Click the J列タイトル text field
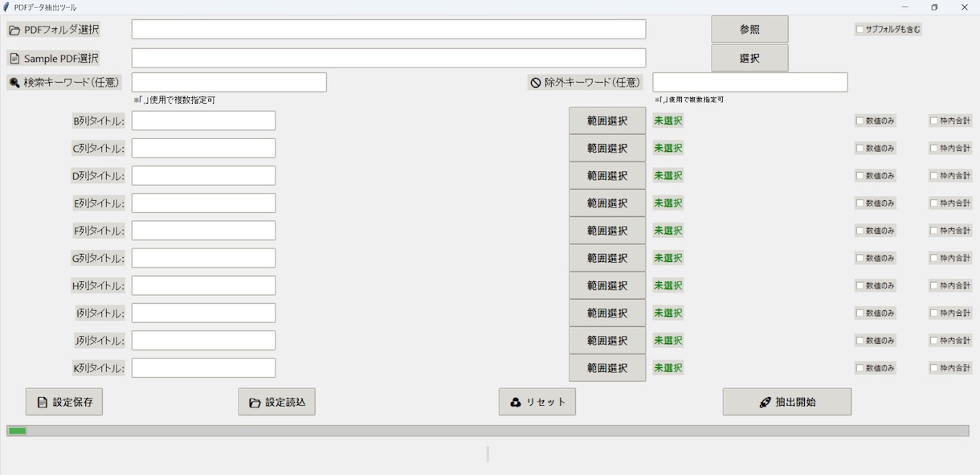 203,341
